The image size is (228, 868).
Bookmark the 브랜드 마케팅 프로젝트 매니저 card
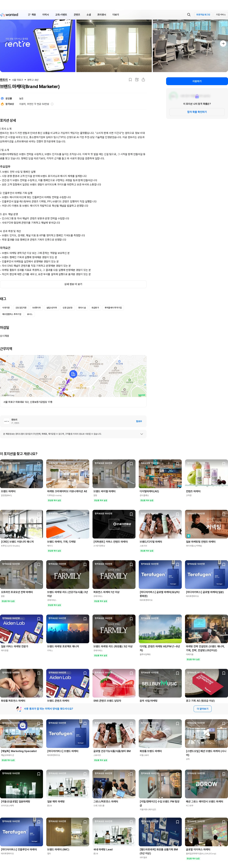(85, 619)
